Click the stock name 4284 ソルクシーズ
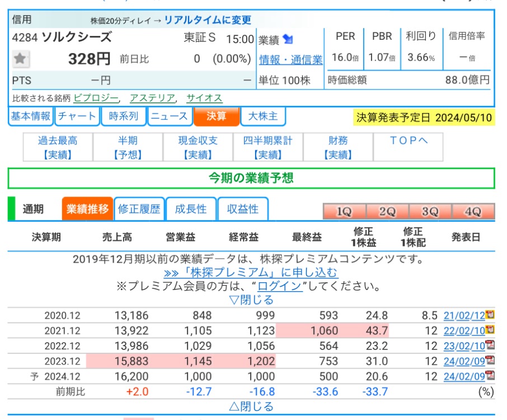507x420 pixels. (62, 38)
